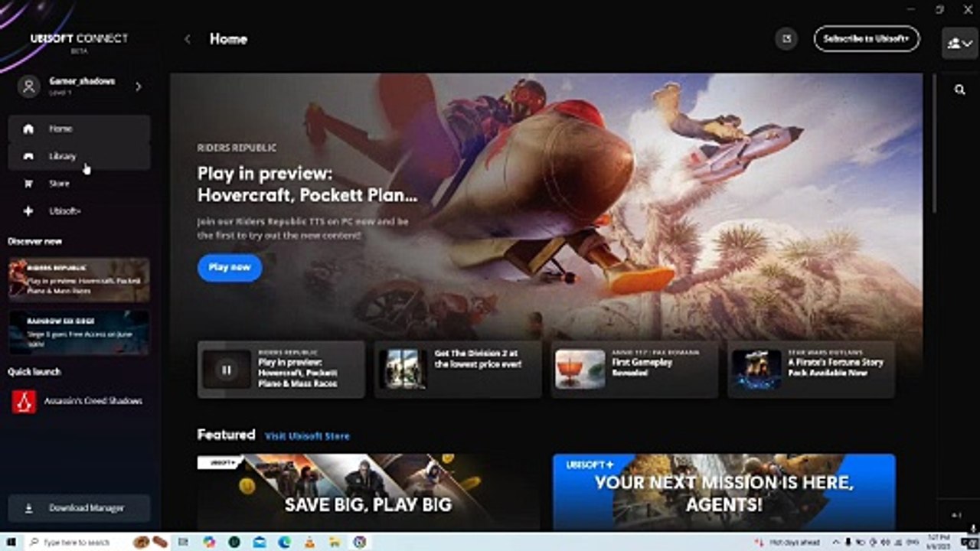Screen dimensions: 980x551
Task: Click the Home house icon
Action: tap(28, 129)
